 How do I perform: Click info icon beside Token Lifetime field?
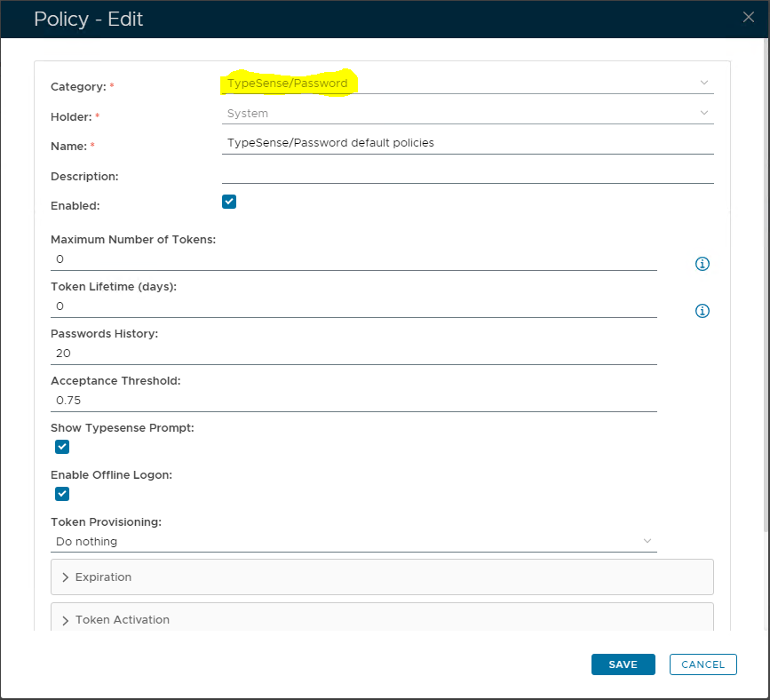tap(702, 311)
